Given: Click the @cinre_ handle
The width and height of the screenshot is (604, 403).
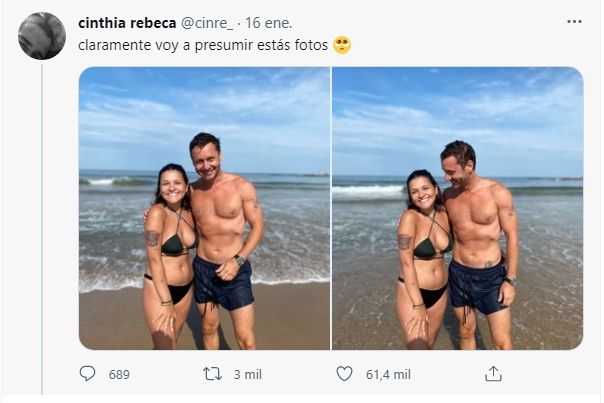Looking at the screenshot, I should click(210, 23).
